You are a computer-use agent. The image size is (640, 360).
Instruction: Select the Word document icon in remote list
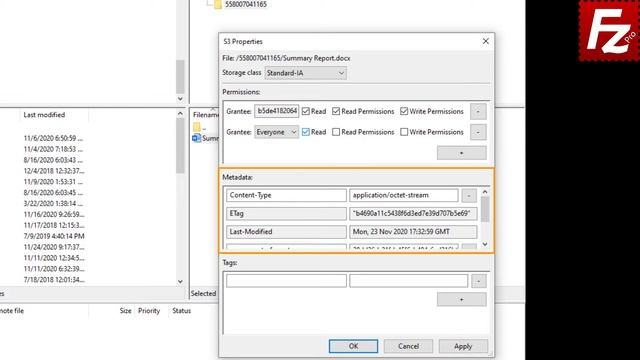[197, 138]
